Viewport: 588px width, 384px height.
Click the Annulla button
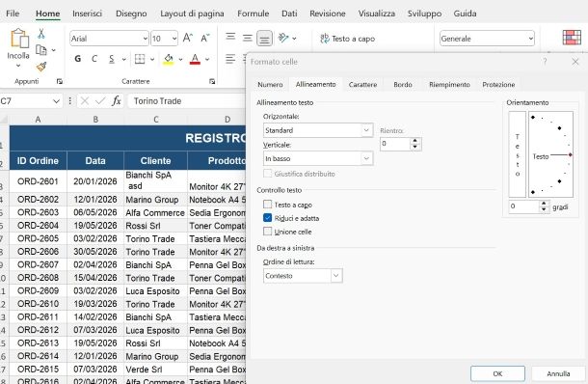coord(558,373)
